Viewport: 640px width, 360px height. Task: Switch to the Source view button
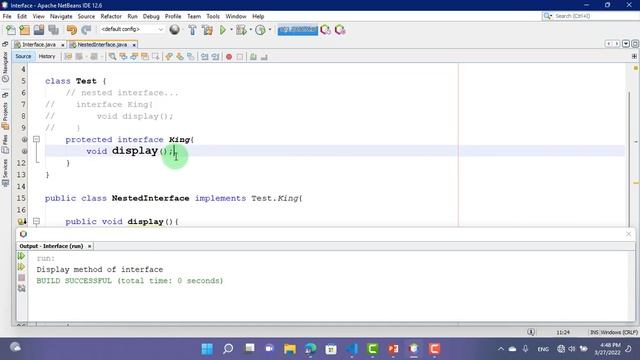(x=23, y=56)
